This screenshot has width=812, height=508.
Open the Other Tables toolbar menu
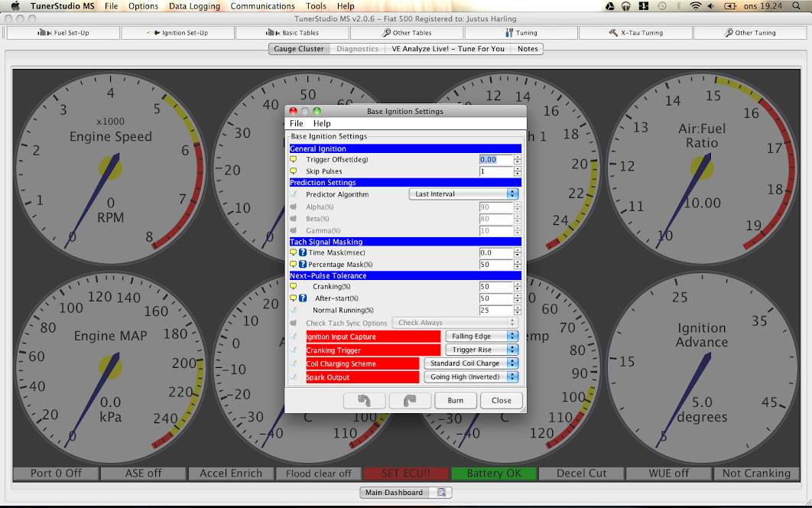pos(407,33)
